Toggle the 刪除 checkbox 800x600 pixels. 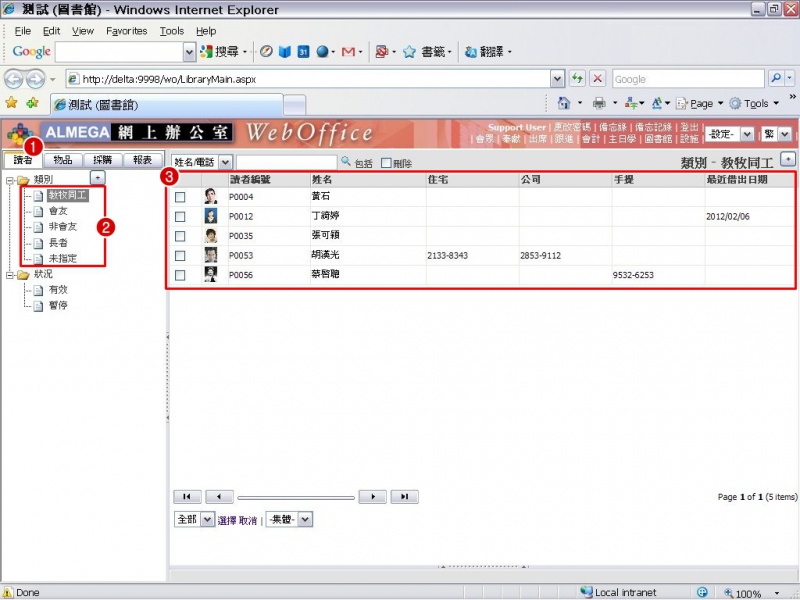pyautogui.click(x=386, y=163)
